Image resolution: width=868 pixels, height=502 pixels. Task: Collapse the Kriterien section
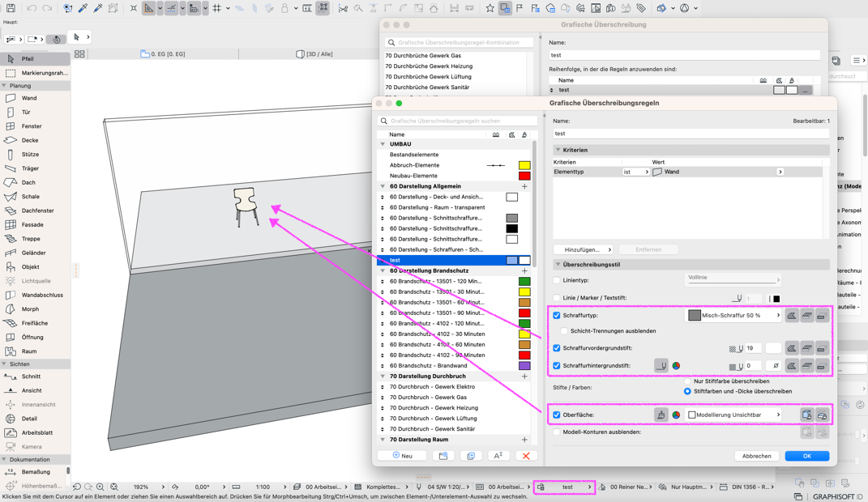point(558,150)
